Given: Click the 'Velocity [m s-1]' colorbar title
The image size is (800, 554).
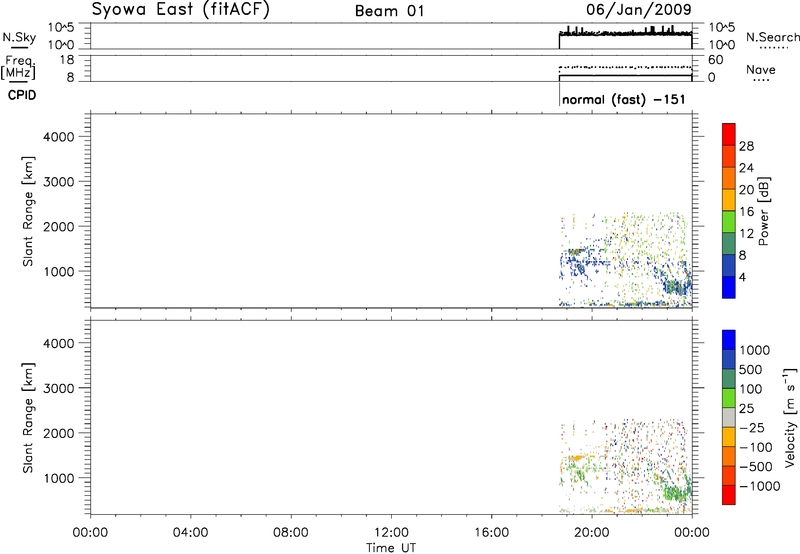Looking at the screenshot, I should pos(790,417).
